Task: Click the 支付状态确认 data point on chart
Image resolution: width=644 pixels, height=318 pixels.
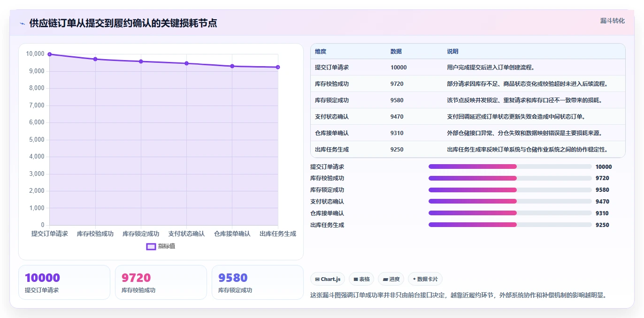Action: pyautogui.click(x=186, y=63)
